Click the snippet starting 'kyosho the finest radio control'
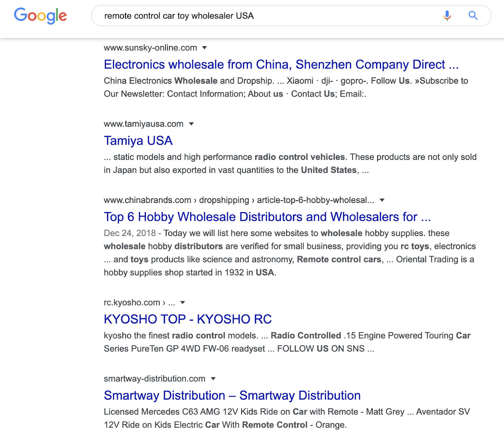 pyautogui.click(x=287, y=342)
